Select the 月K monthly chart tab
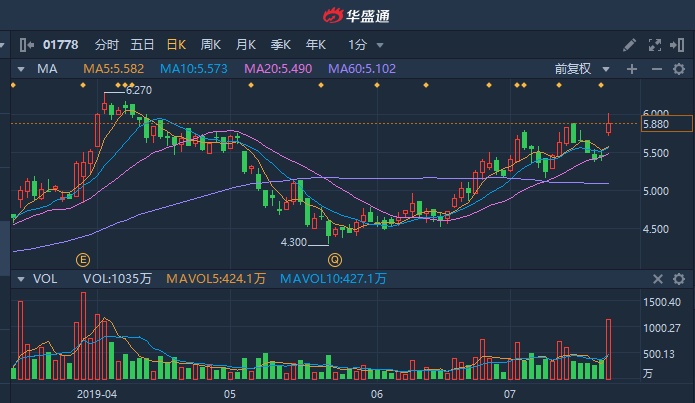 [246, 45]
